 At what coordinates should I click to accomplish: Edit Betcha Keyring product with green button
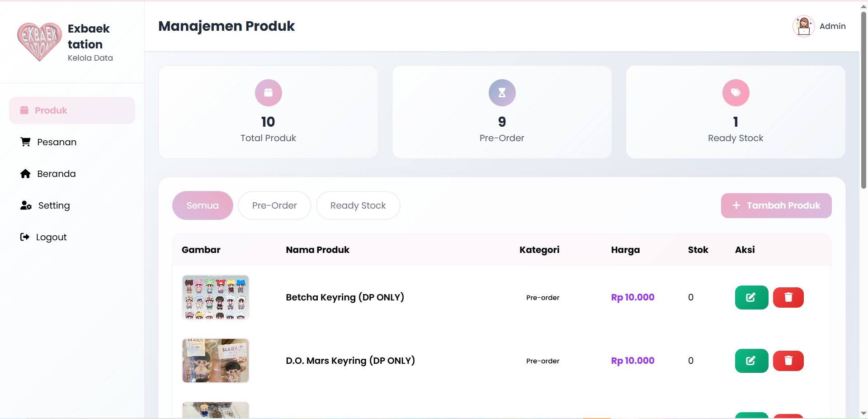pyautogui.click(x=751, y=297)
